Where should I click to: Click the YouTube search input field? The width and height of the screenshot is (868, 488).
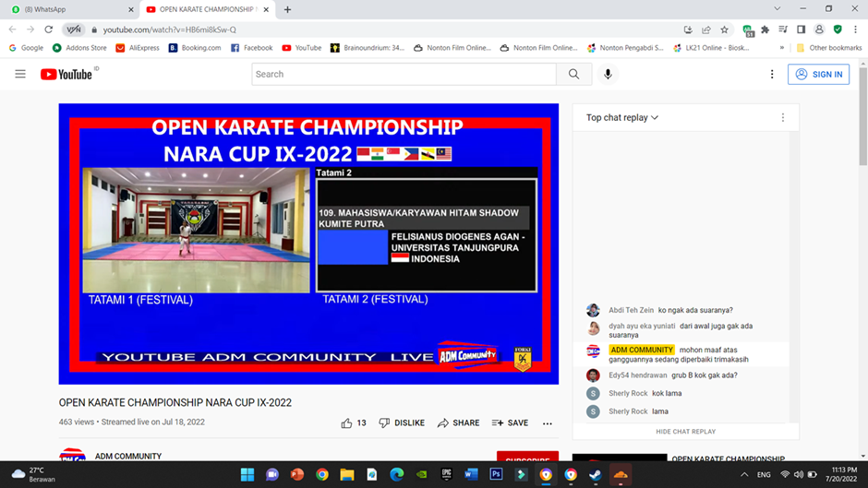(404, 74)
